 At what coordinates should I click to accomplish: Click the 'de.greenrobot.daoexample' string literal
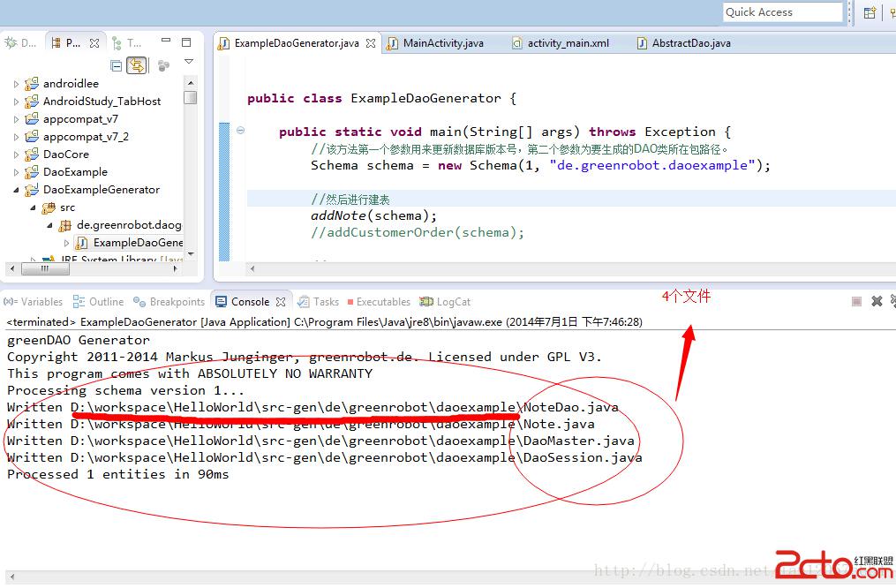coord(652,166)
